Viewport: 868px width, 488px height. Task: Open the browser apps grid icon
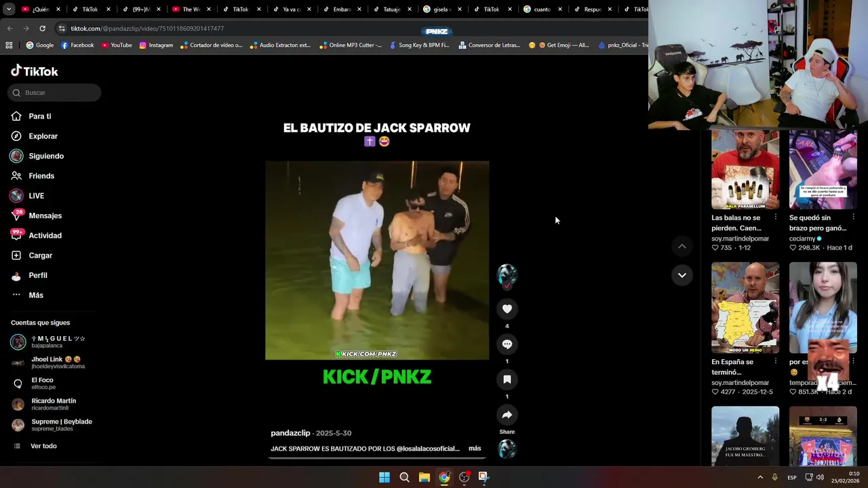(9, 45)
